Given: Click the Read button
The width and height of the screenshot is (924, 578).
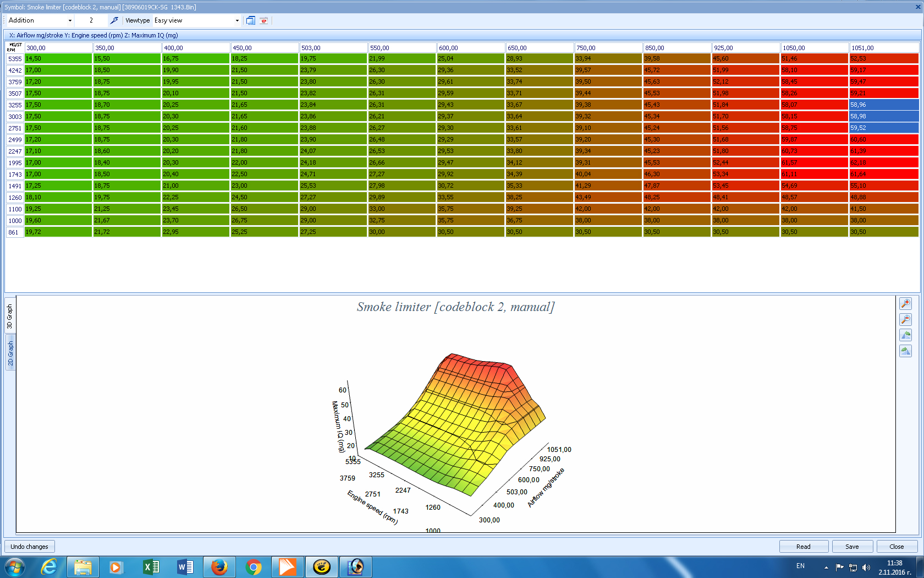Looking at the screenshot, I should pyautogui.click(x=804, y=547).
